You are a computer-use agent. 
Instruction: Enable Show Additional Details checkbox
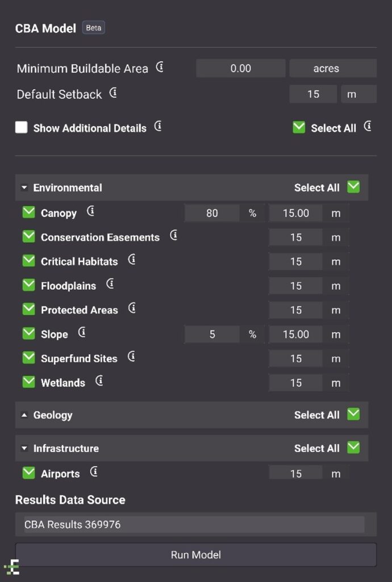pyautogui.click(x=22, y=127)
